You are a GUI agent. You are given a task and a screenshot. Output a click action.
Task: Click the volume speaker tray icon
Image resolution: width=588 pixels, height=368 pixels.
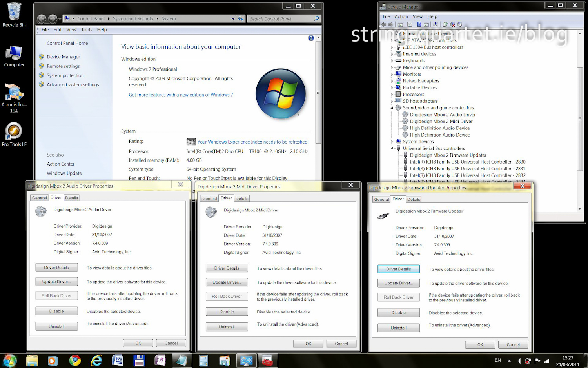coord(519,361)
